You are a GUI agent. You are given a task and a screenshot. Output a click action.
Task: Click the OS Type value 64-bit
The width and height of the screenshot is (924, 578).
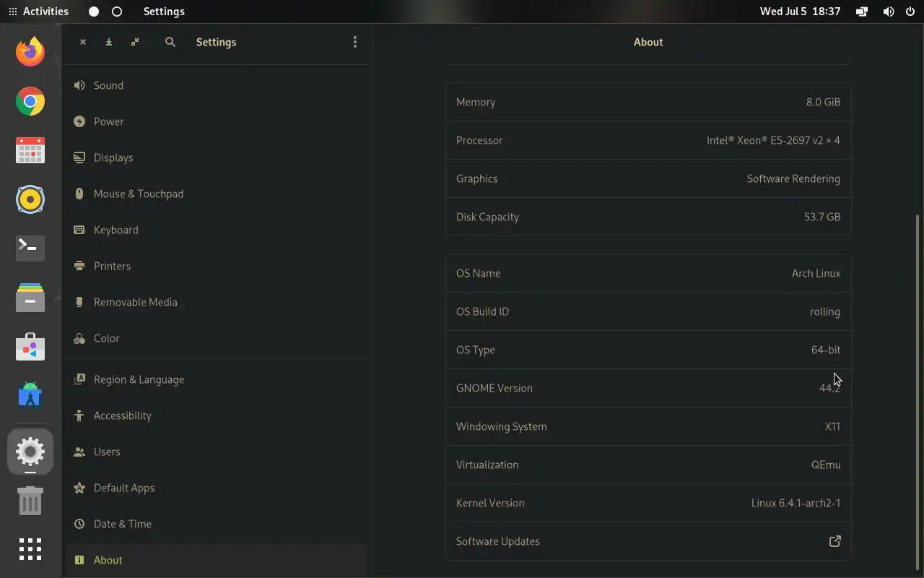coord(826,350)
